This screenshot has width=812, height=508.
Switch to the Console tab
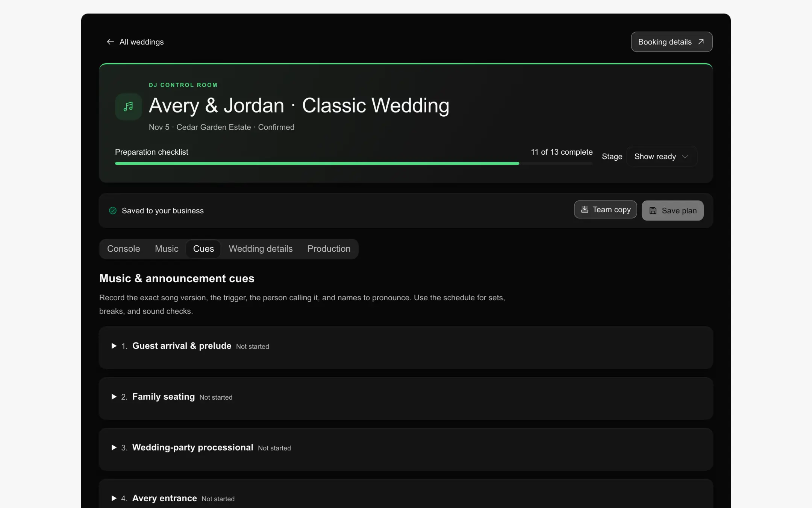tap(124, 249)
